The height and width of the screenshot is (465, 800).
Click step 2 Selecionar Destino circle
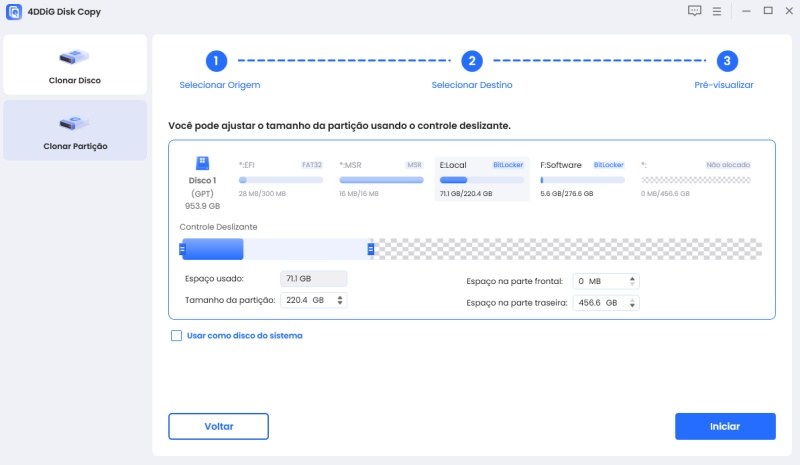tap(472, 61)
